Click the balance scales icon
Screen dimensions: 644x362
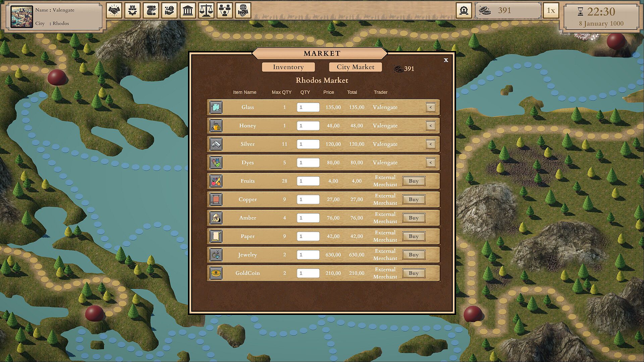(x=206, y=10)
